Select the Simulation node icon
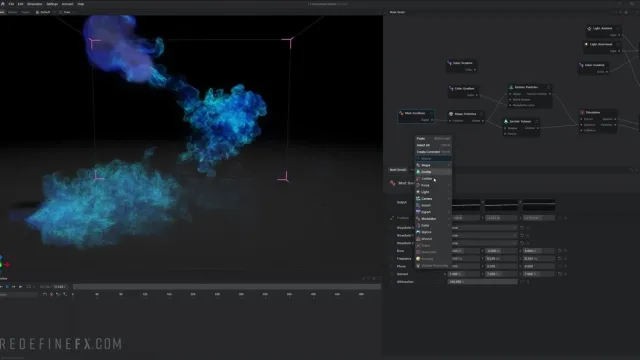 coord(582,112)
